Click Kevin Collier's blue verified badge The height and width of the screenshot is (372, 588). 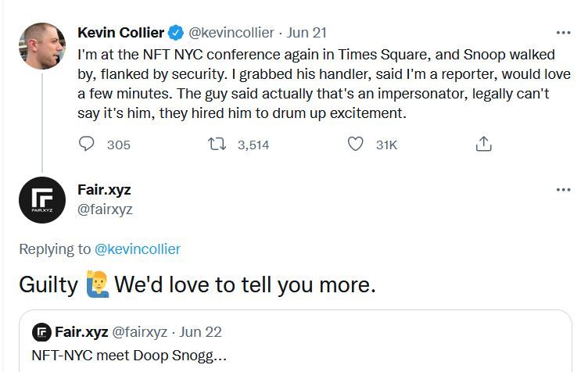(176, 33)
